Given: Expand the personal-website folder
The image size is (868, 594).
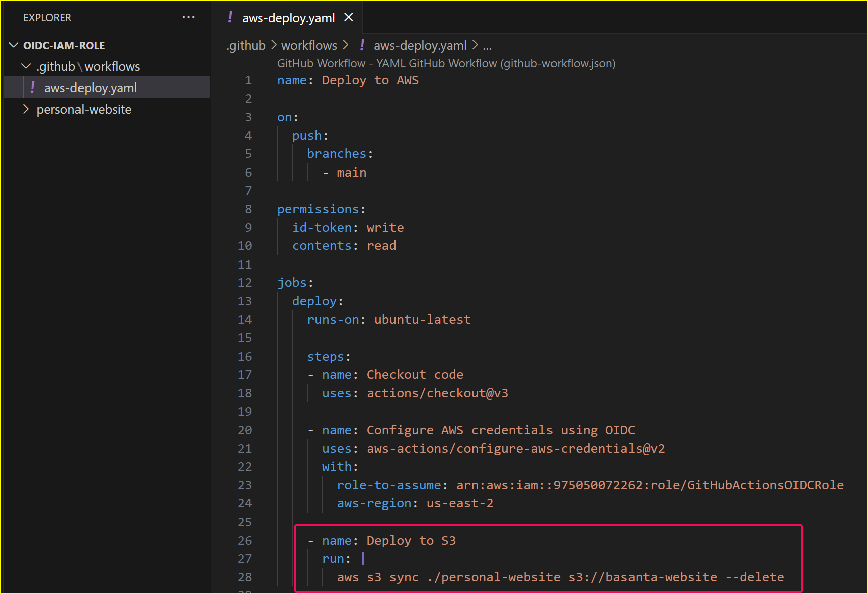Looking at the screenshot, I should tap(26, 109).
